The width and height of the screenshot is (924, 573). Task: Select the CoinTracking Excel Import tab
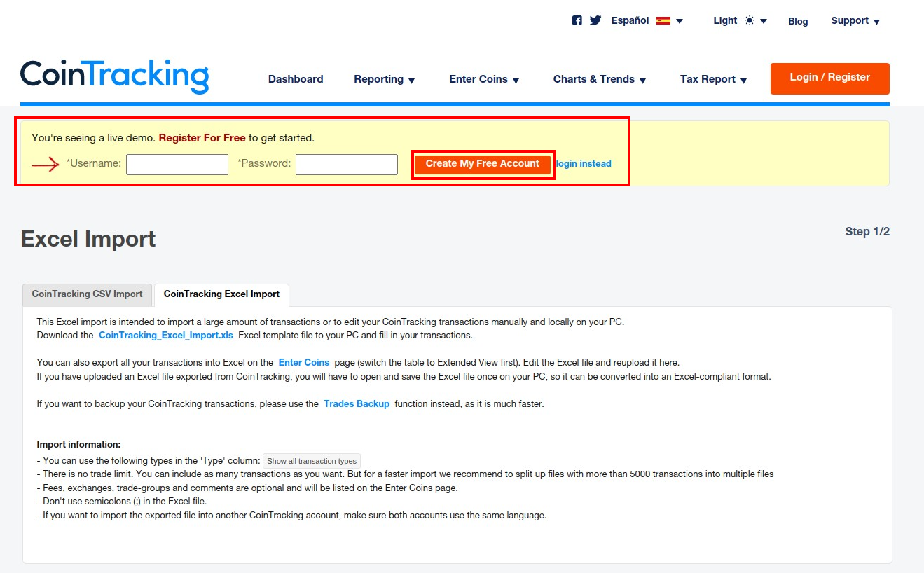coord(221,294)
